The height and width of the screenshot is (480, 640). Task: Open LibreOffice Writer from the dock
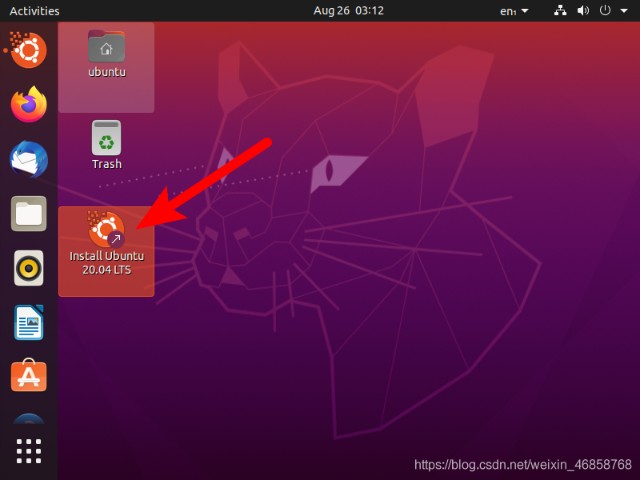pyautogui.click(x=29, y=322)
